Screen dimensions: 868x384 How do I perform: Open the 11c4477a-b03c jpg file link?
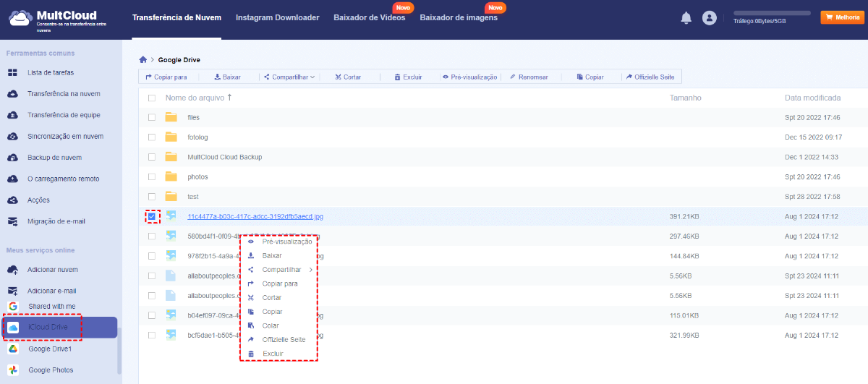click(255, 216)
